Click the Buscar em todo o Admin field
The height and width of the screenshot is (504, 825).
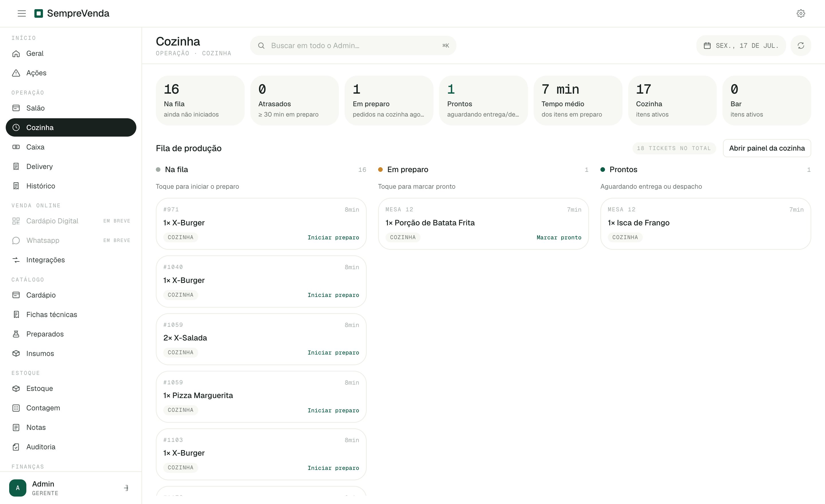(x=353, y=46)
